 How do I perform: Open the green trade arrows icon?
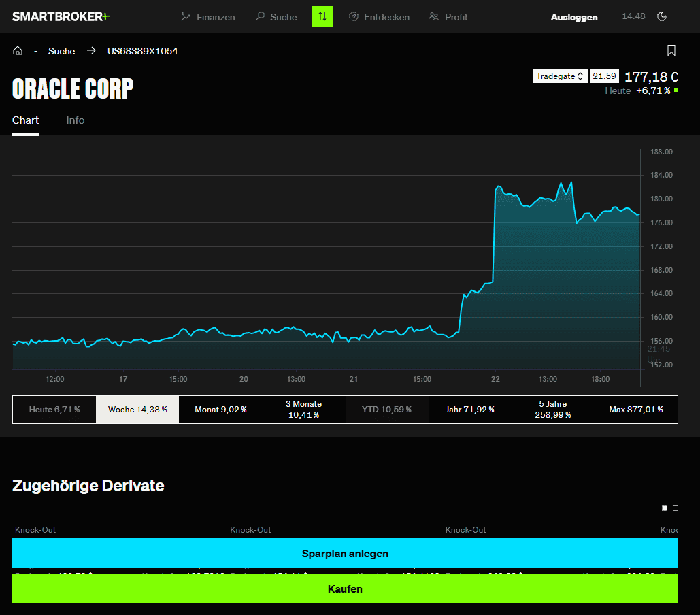pos(322,16)
